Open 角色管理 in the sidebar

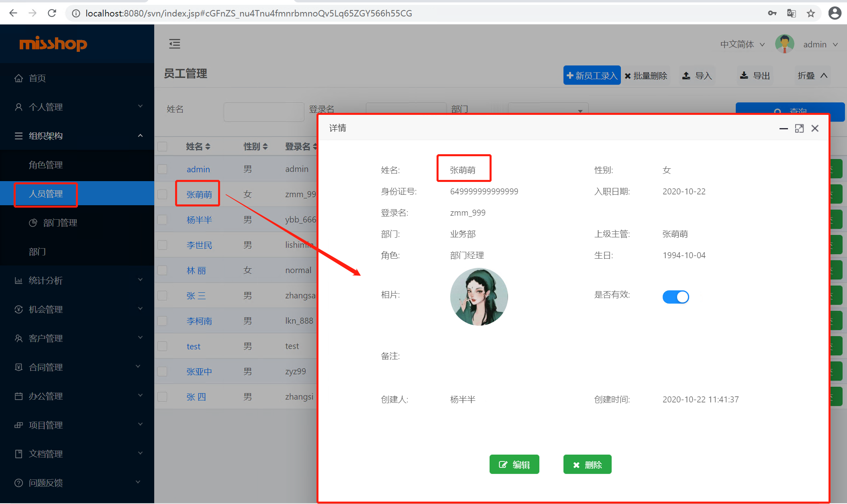tap(46, 165)
